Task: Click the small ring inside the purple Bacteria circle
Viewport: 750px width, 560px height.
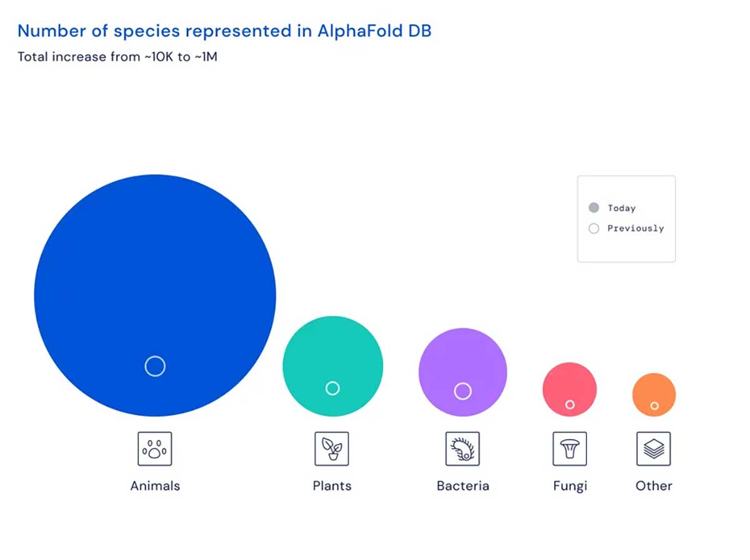Action: (x=462, y=391)
